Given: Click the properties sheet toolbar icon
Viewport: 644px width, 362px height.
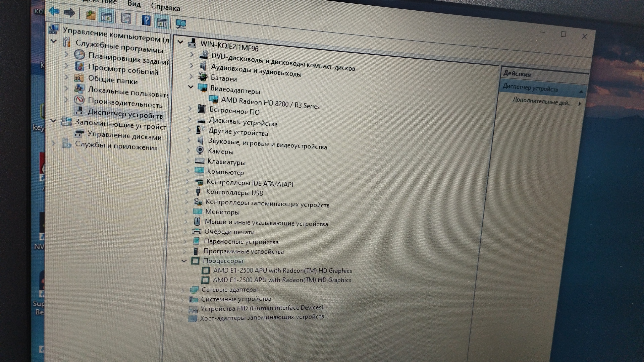Looking at the screenshot, I should click(126, 18).
